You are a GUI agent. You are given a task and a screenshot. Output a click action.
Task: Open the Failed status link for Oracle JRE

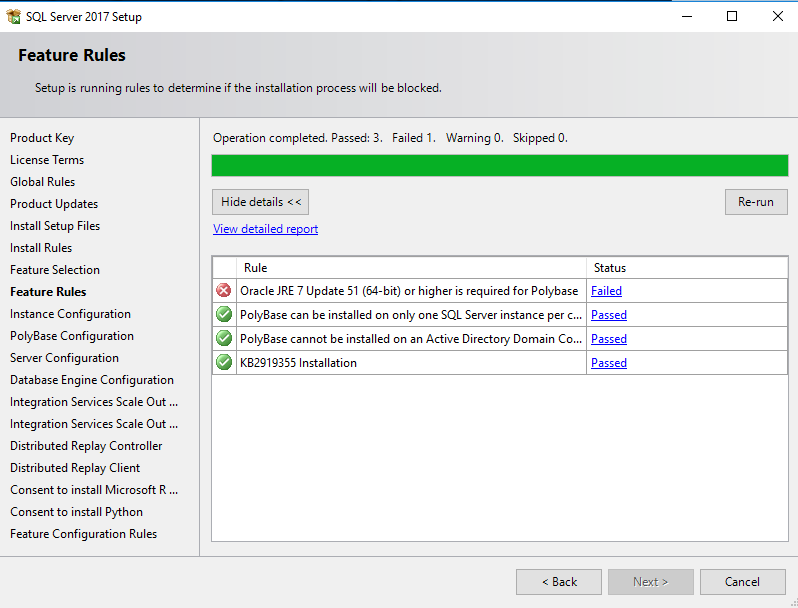click(606, 291)
